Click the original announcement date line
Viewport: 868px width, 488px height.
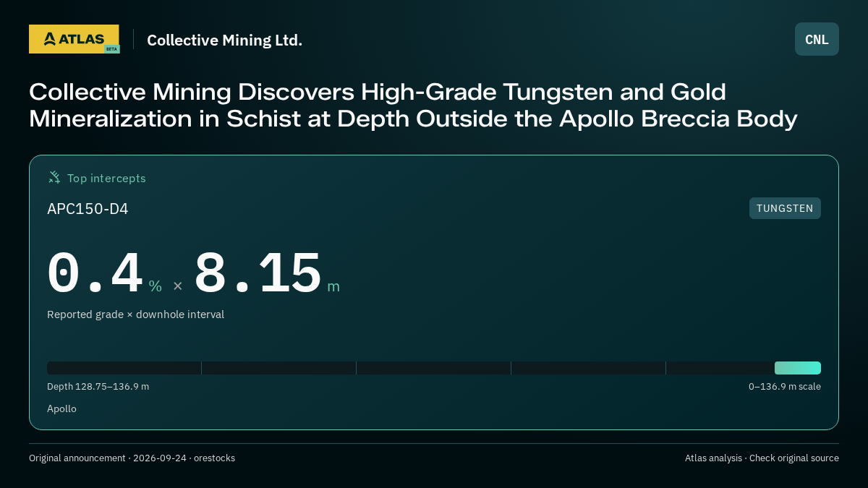(132, 458)
